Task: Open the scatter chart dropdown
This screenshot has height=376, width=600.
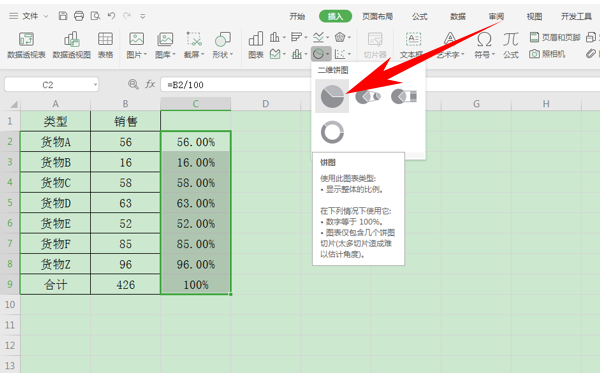Action: pyautogui.click(x=342, y=54)
